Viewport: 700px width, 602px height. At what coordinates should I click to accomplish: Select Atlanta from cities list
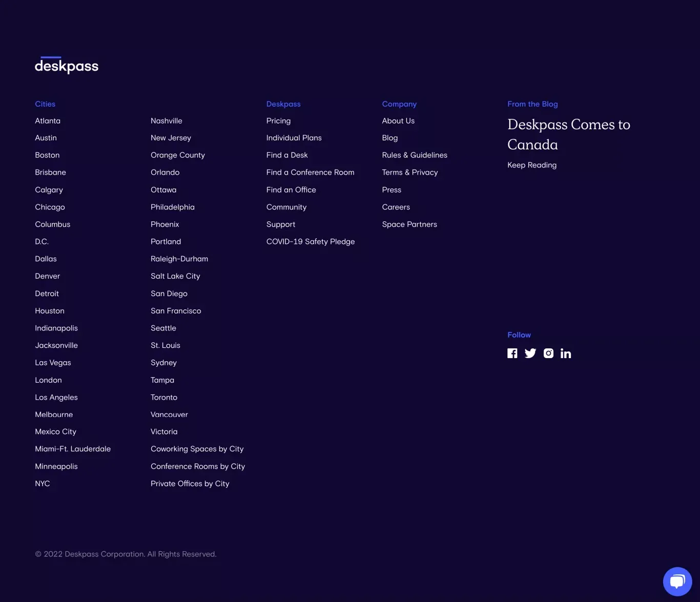48,121
